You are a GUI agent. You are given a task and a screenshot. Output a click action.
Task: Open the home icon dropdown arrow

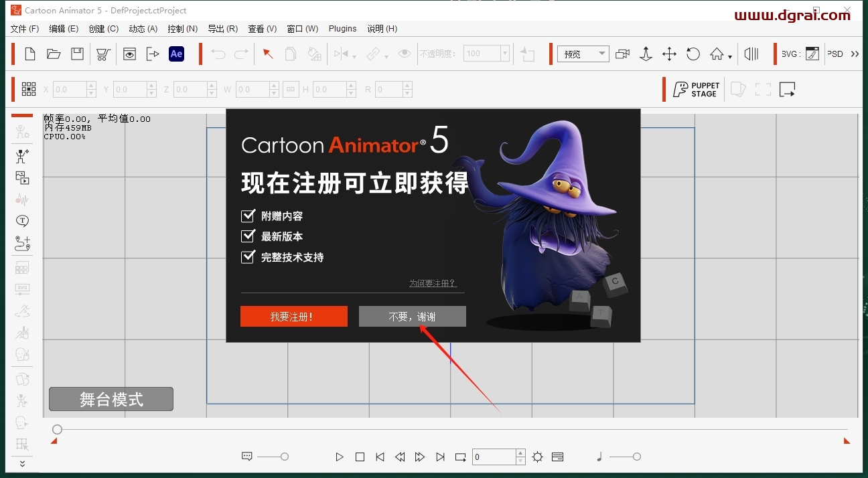pos(731,56)
